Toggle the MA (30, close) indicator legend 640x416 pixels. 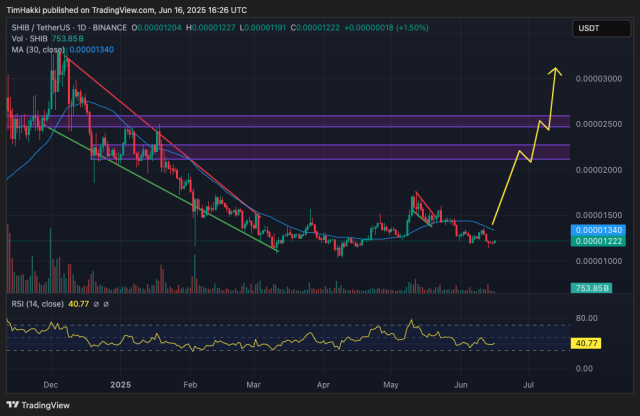(x=38, y=50)
